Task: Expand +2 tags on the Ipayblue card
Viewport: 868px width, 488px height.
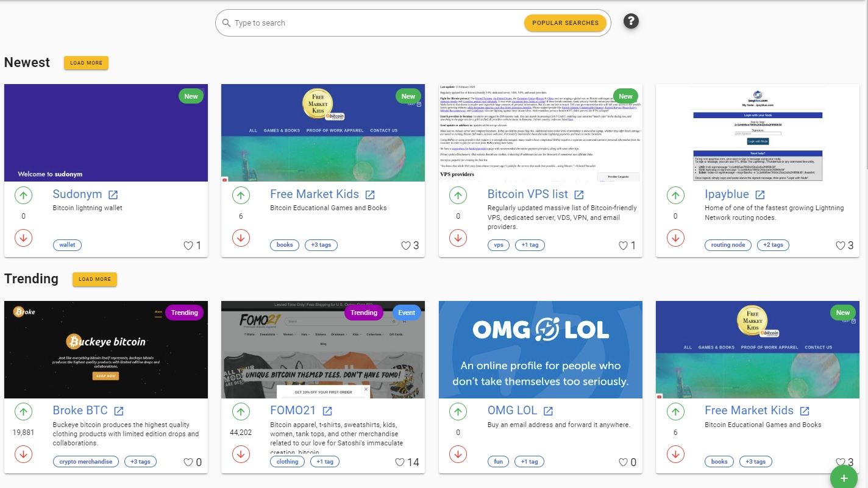Action: coord(774,245)
